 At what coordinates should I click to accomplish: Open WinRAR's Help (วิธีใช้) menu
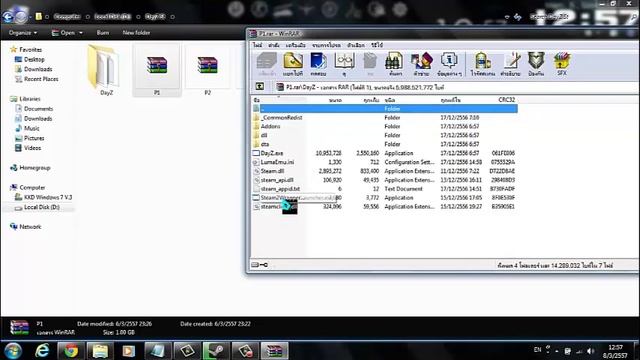[377, 45]
